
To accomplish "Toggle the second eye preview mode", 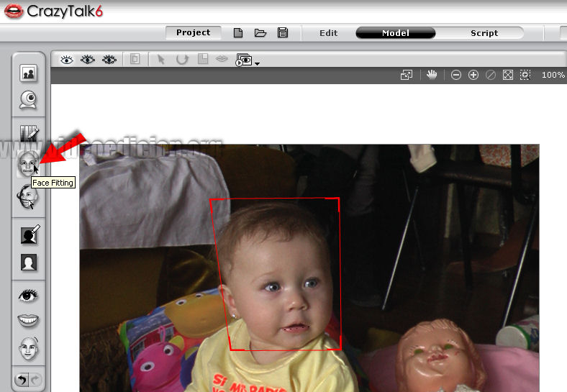I will tap(88, 60).
